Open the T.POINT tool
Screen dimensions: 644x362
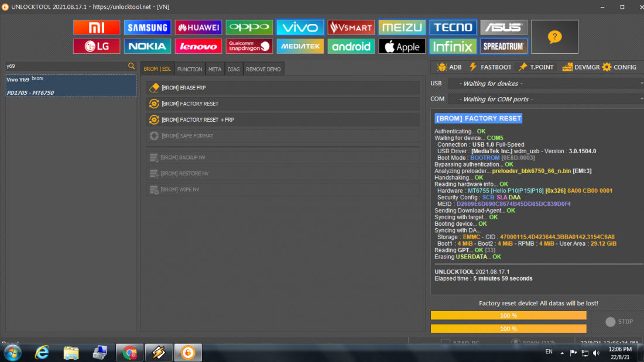(x=536, y=67)
